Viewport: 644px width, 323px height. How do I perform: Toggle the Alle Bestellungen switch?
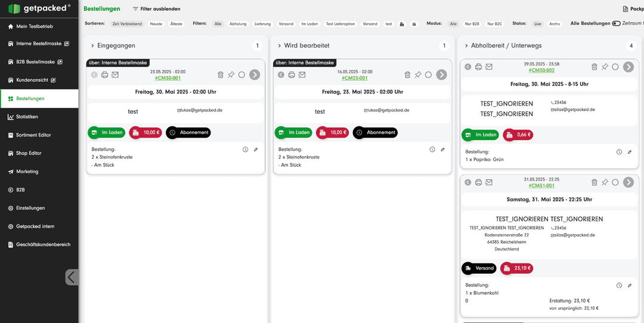616,24
